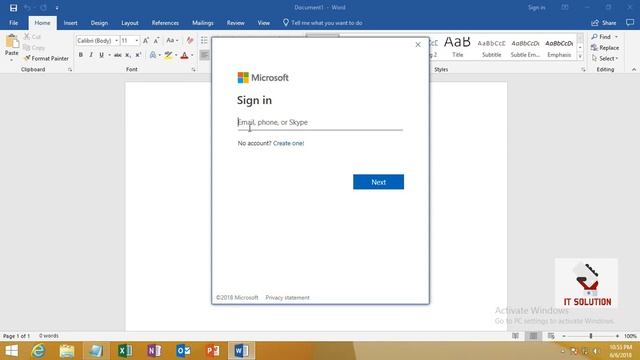Close the Microsoft sign in dialog
The width and height of the screenshot is (640, 360).
pyautogui.click(x=418, y=44)
